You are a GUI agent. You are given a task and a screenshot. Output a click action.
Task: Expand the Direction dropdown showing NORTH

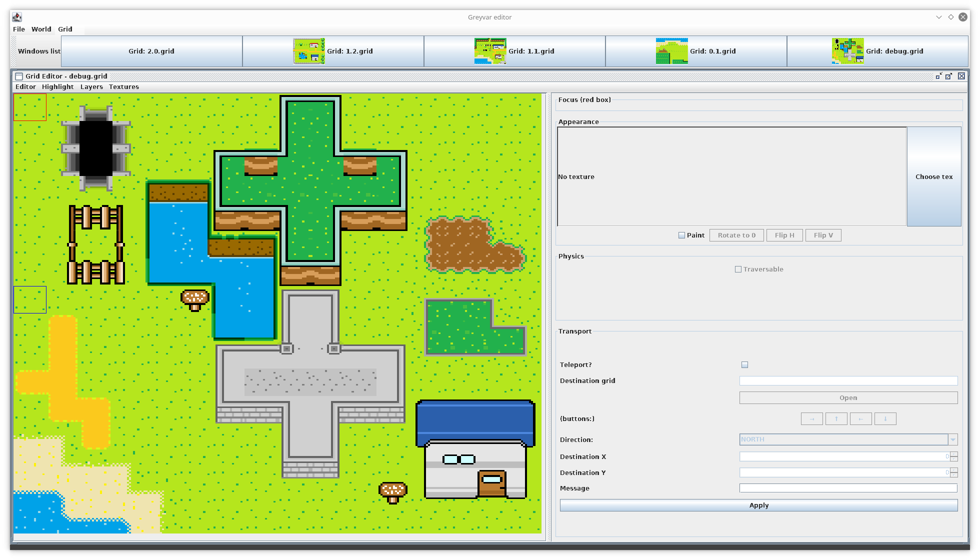point(952,439)
